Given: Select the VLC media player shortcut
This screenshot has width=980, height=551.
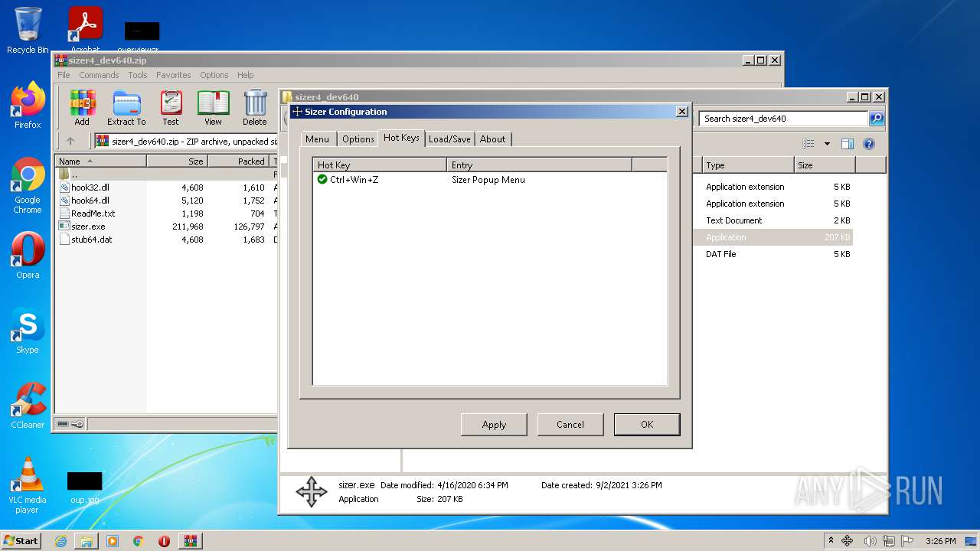Looking at the screenshot, I should pyautogui.click(x=28, y=485).
